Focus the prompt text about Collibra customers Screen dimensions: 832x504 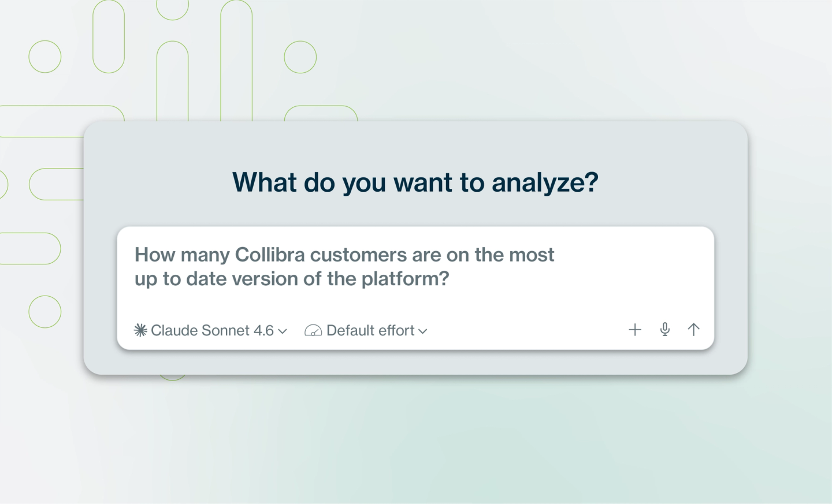344,267
